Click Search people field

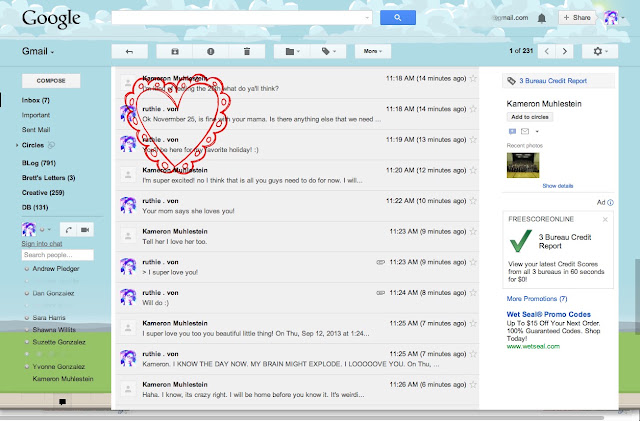58,255
